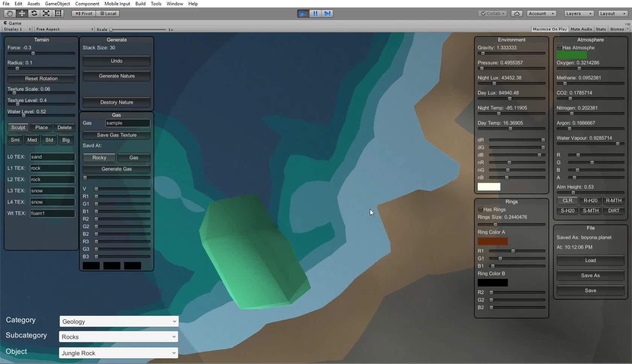Open Unity cloud services
632x364 pixels.
point(517,14)
